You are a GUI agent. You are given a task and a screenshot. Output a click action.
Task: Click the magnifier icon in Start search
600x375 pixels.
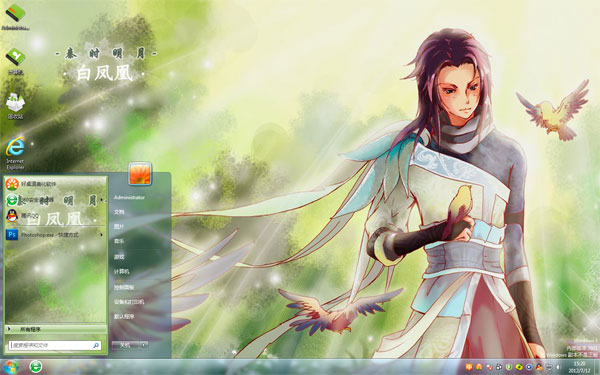click(x=96, y=345)
